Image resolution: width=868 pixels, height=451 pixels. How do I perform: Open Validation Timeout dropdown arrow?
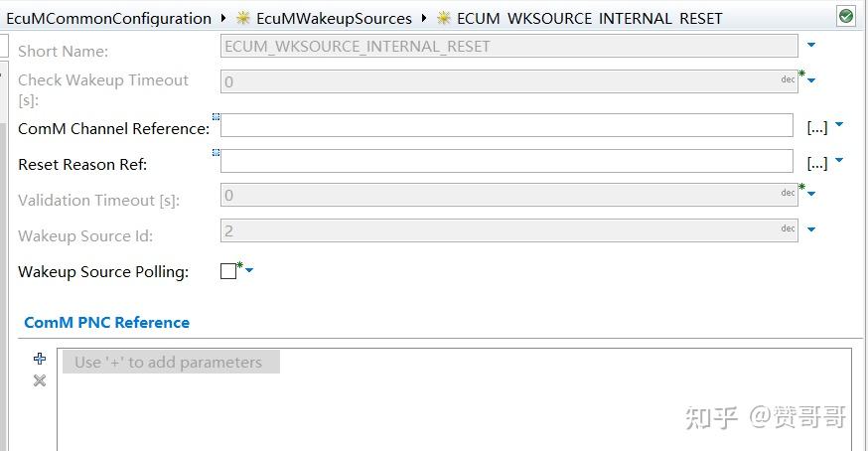pyautogui.click(x=811, y=194)
